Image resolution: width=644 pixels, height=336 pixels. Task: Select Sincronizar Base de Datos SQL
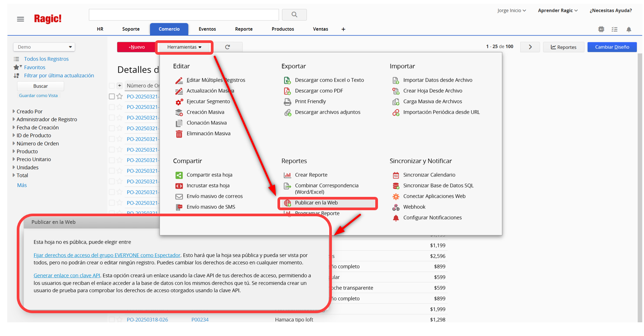pyautogui.click(x=438, y=185)
